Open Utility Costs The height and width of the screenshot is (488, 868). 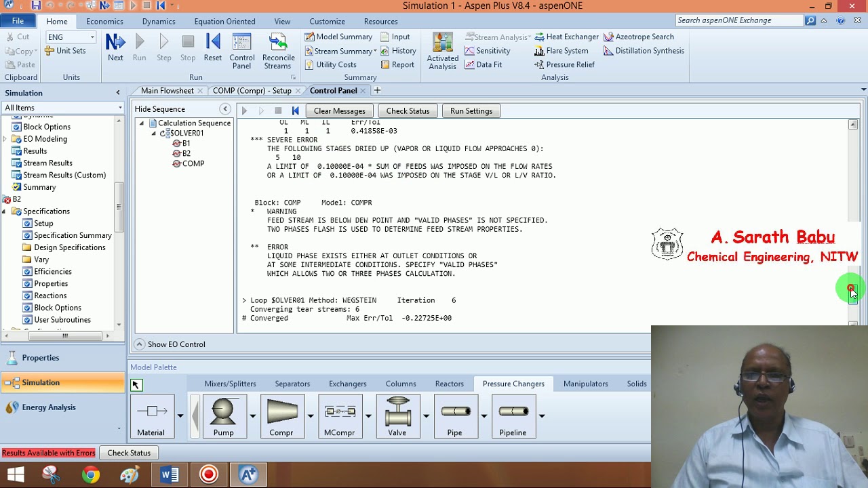click(330, 64)
